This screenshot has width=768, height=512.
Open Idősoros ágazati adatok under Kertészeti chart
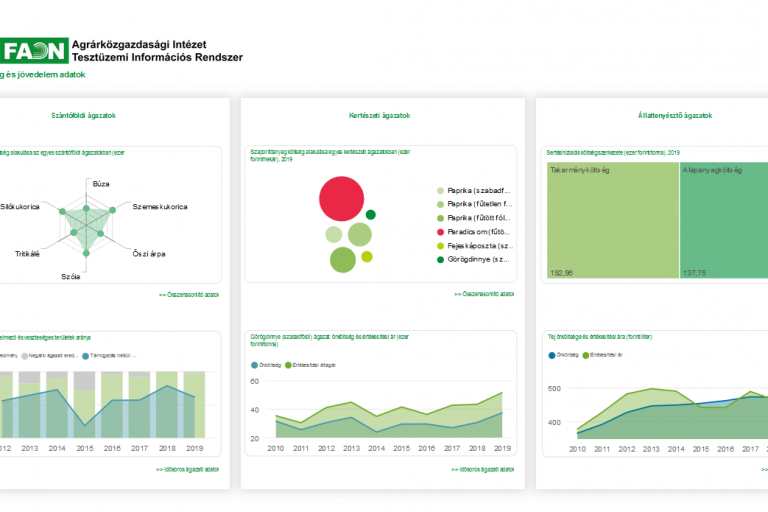[484, 469]
